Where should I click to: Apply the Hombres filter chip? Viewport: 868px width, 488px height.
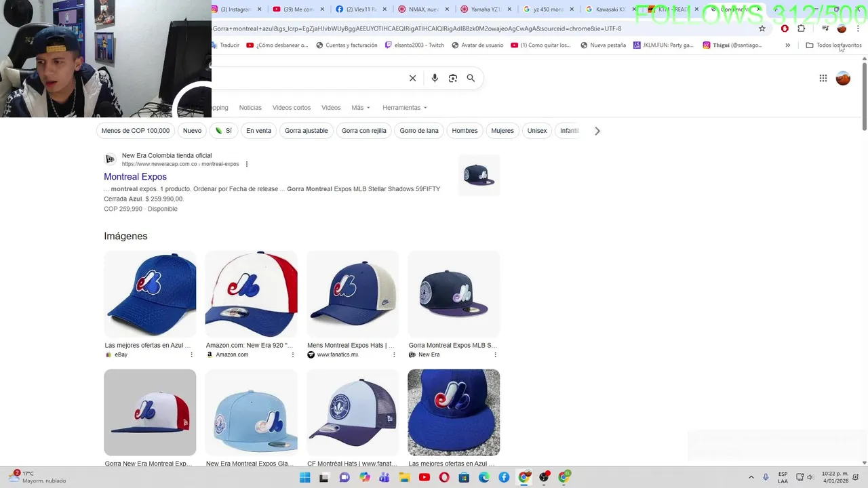465,131
